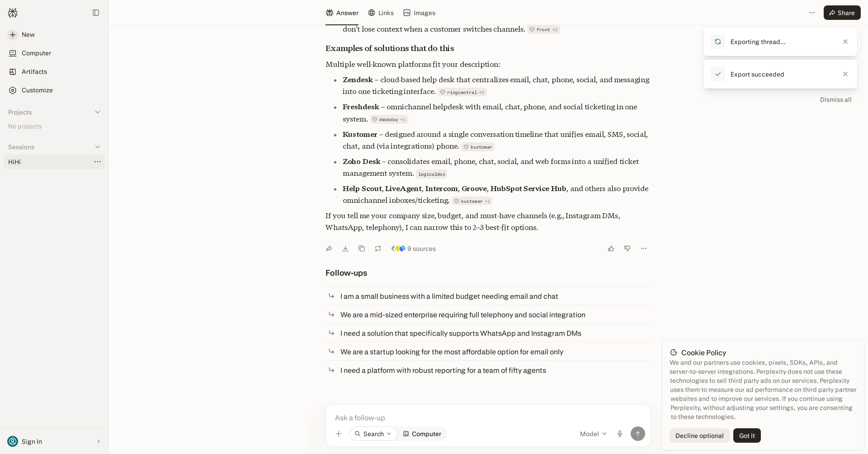Switch to the Links tab
Image resolution: width=868 pixels, height=454 pixels.
[381, 13]
